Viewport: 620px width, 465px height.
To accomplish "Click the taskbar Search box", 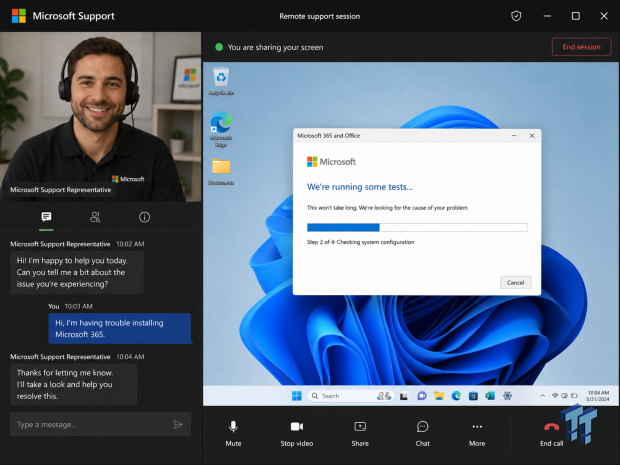I will tap(351, 396).
